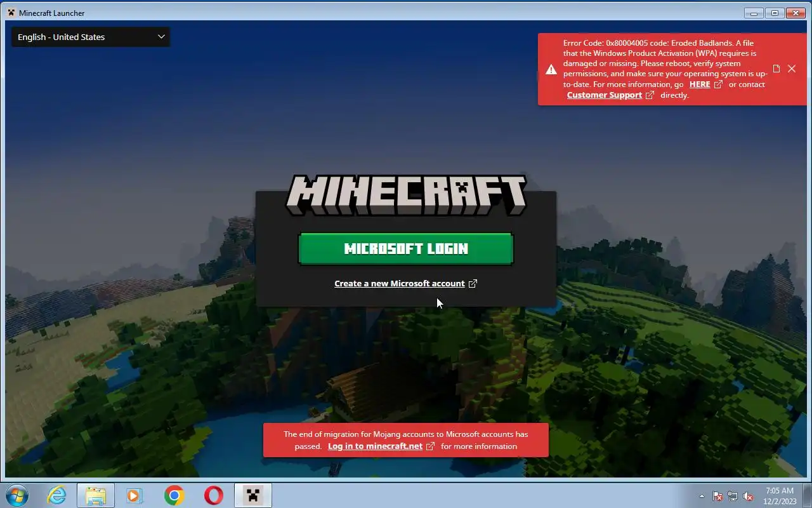Select the Minecraft Launcher taskbar button
The height and width of the screenshot is (508, 812).
pyautogui.click(x=253, y=495)
